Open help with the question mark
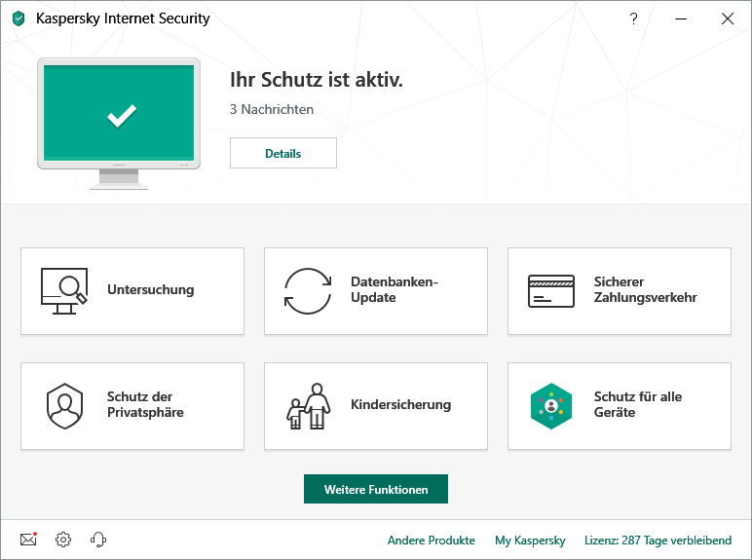The image size is (752, 560). pos(633,19)
